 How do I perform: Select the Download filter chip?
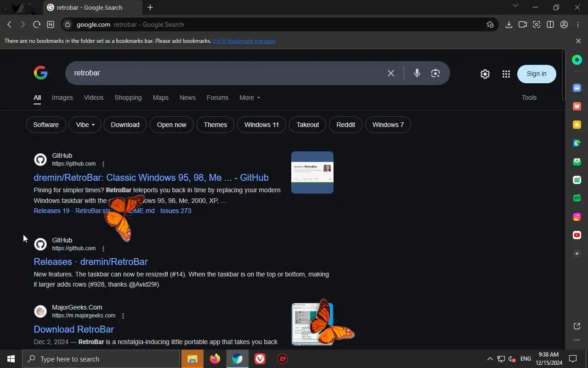click(x=125, y=125)
